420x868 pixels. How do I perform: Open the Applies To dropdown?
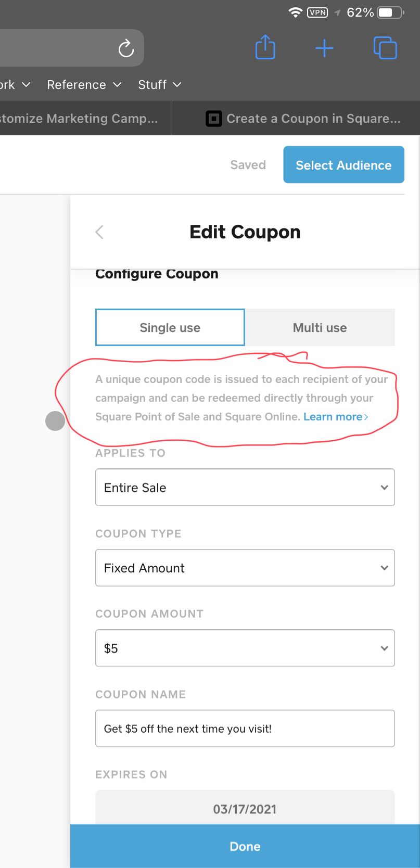[x=245, y=488]
